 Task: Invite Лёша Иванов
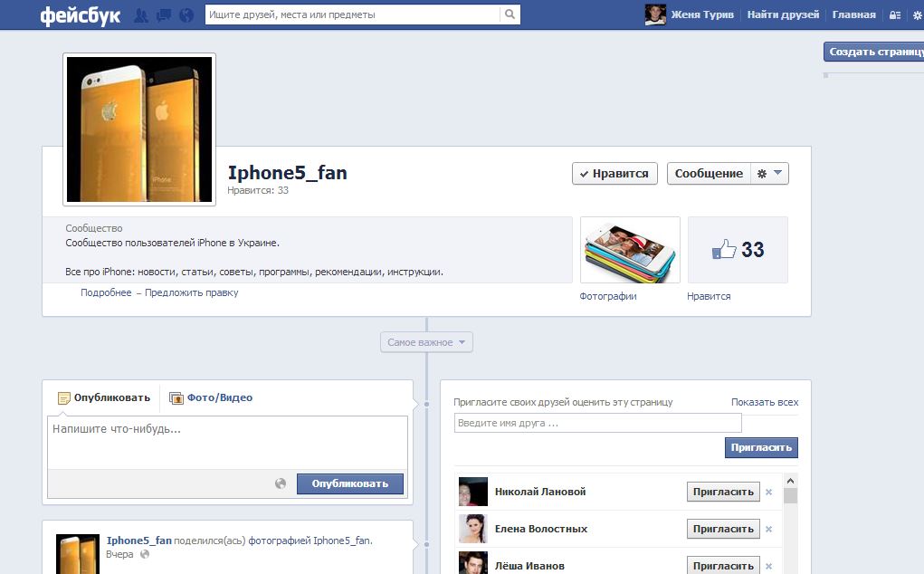[723, 566]
